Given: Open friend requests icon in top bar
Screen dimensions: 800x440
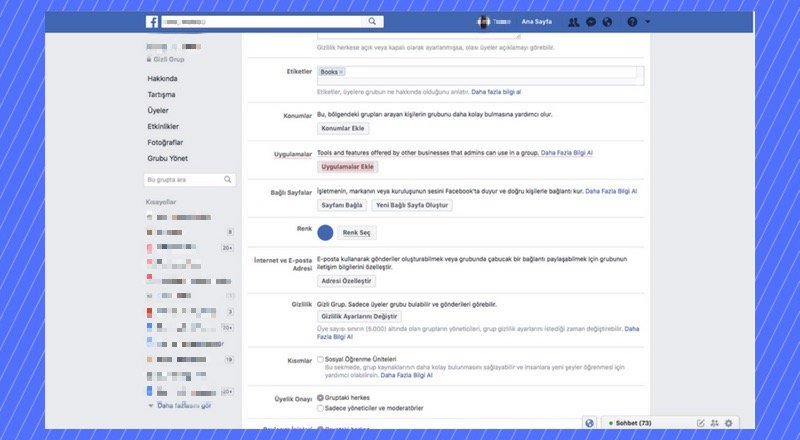Looking at the screenshot, I should tap(573, 21).
